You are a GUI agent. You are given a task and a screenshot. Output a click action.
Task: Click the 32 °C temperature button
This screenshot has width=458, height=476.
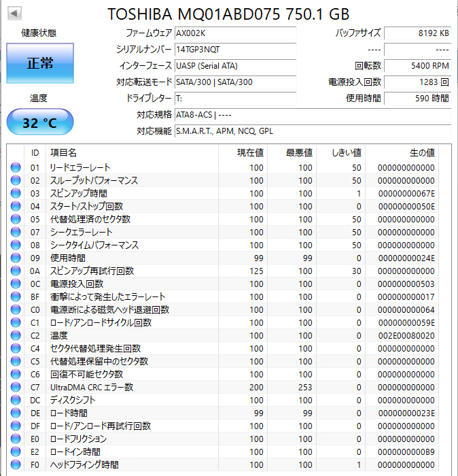[40, 122]
